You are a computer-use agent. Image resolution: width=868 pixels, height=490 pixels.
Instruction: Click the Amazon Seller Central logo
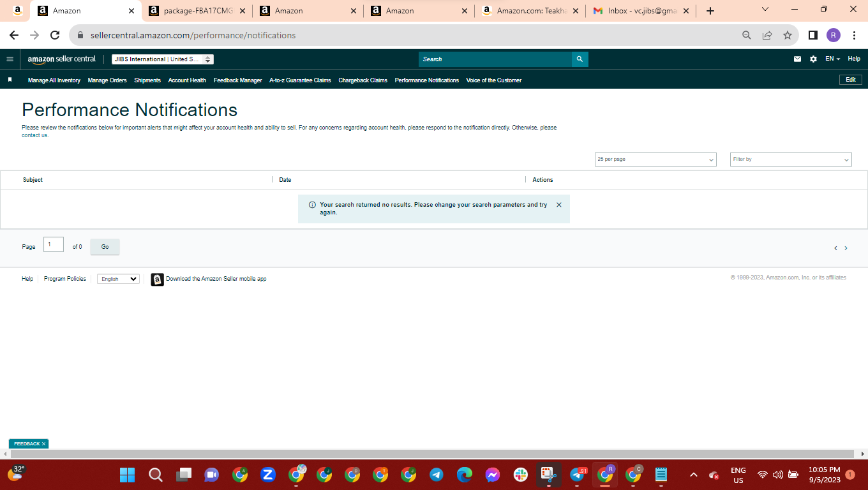coord(62,59)
